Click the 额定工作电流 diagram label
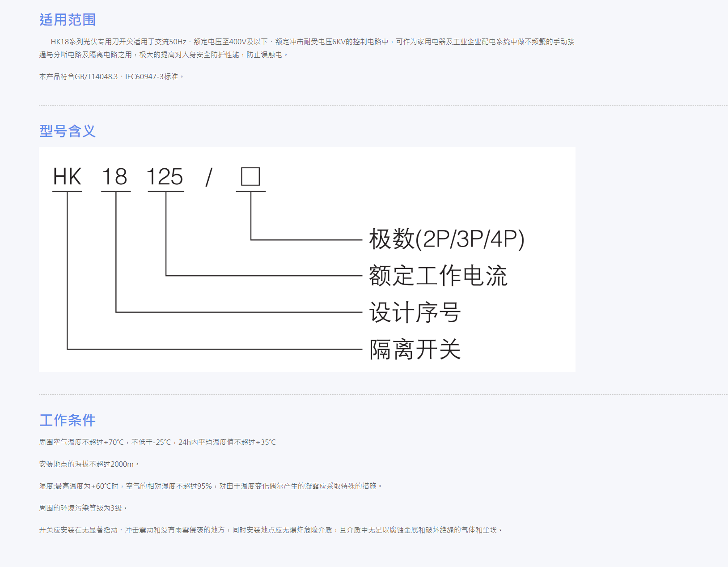Screen dimensions: 728x567 (x=437, y=276)
